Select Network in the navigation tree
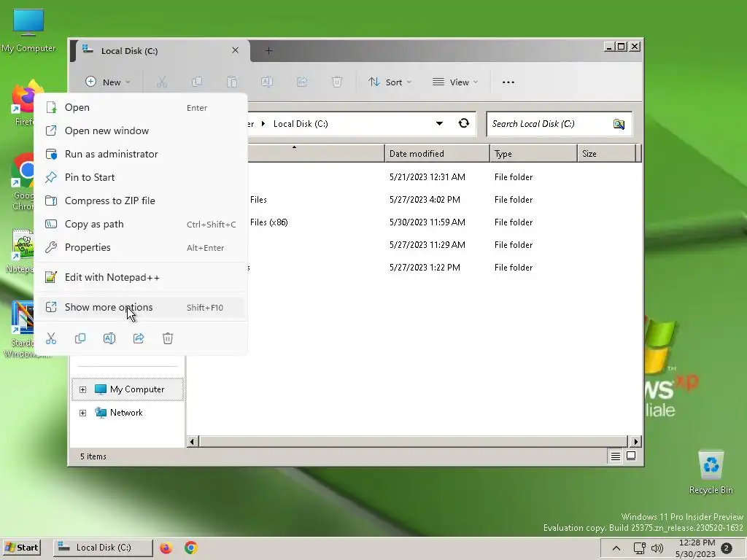This screenshot has width=747, height=560. coord(126,413)
